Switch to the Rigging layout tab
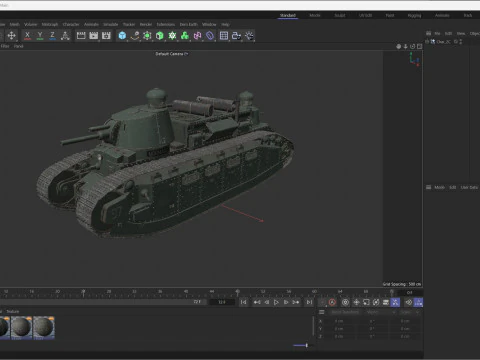The height and width of the screenshot is (360, 480). 414,15
